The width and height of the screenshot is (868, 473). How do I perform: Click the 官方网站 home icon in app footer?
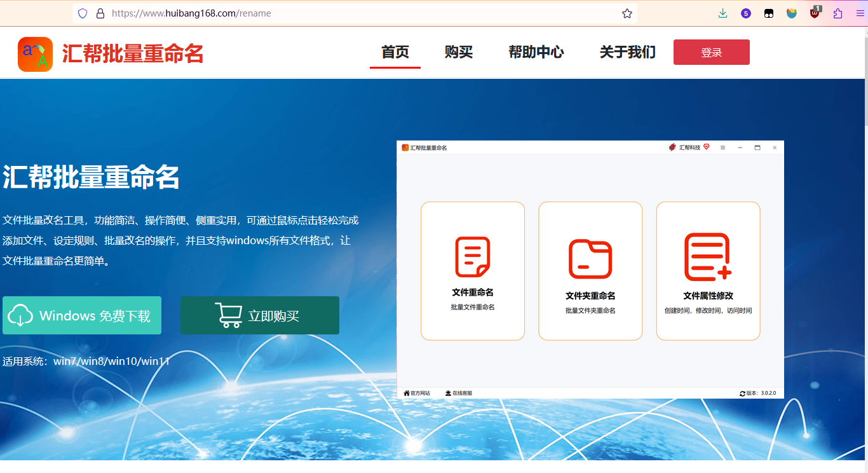click(407, 394)
